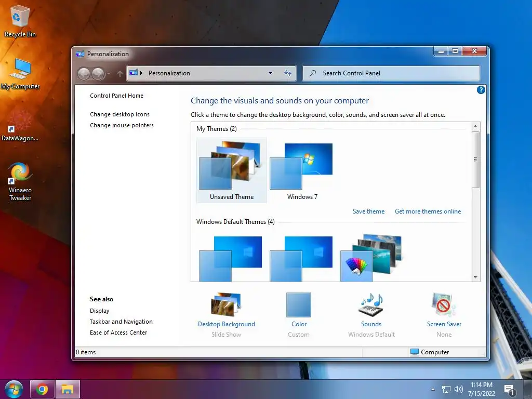Open Control Panel Home link
532x399 pixels.
coord(117,96)
